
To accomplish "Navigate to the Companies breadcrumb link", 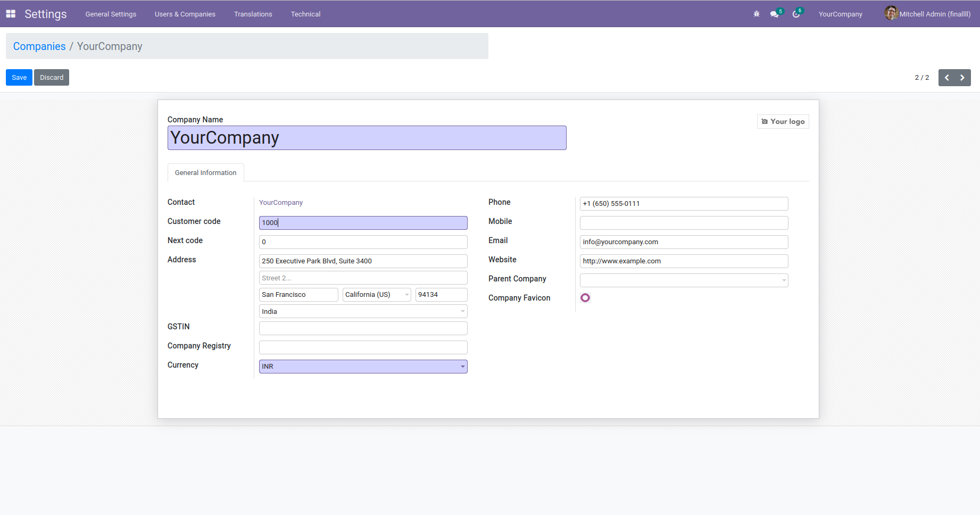I will coord(39,46).
